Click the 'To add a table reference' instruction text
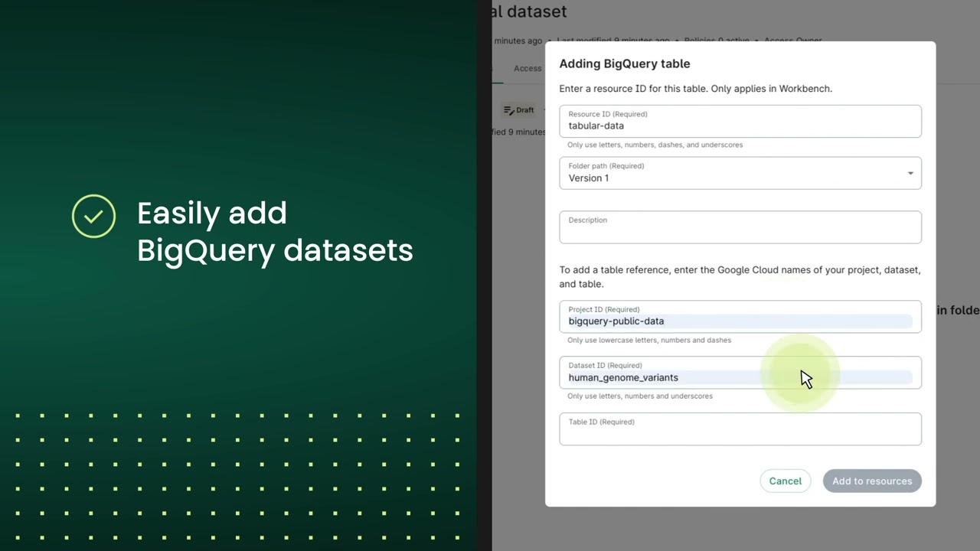980x551 pixels. pos(740,277)
